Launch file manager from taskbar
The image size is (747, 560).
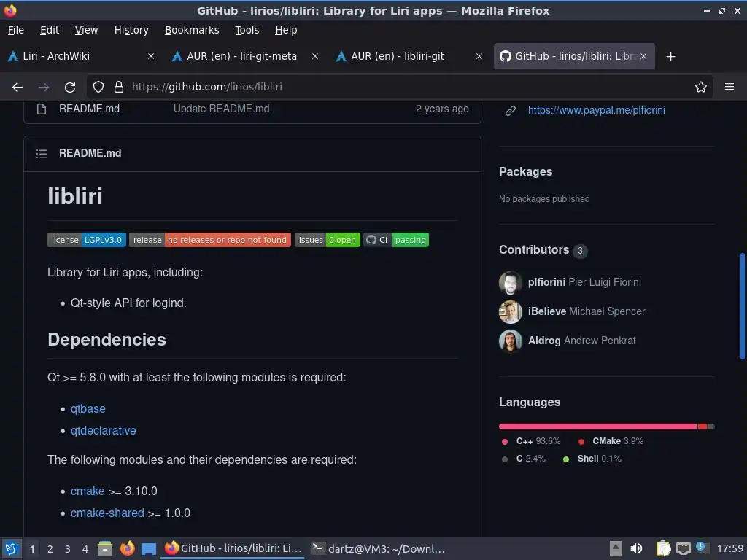pos(105,548)
